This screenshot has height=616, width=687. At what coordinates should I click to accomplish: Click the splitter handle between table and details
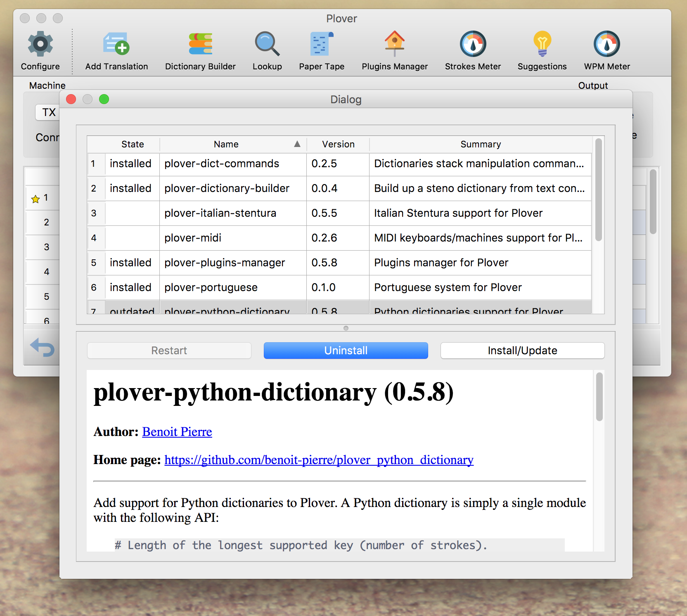pyautogui.click(x=346, y=328)
